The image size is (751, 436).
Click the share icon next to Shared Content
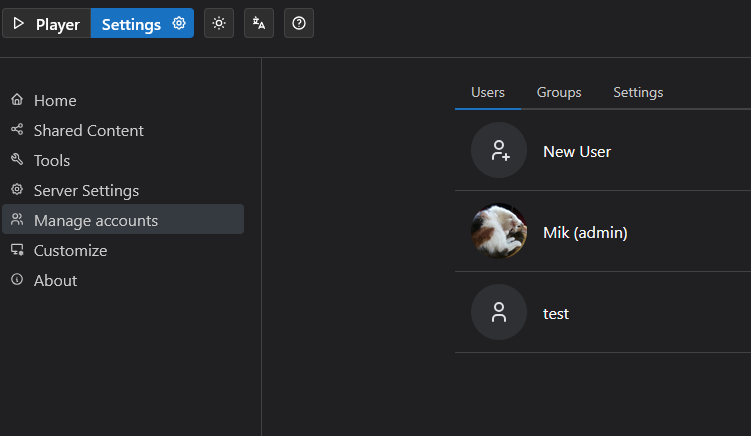click(x=17, y=129)
